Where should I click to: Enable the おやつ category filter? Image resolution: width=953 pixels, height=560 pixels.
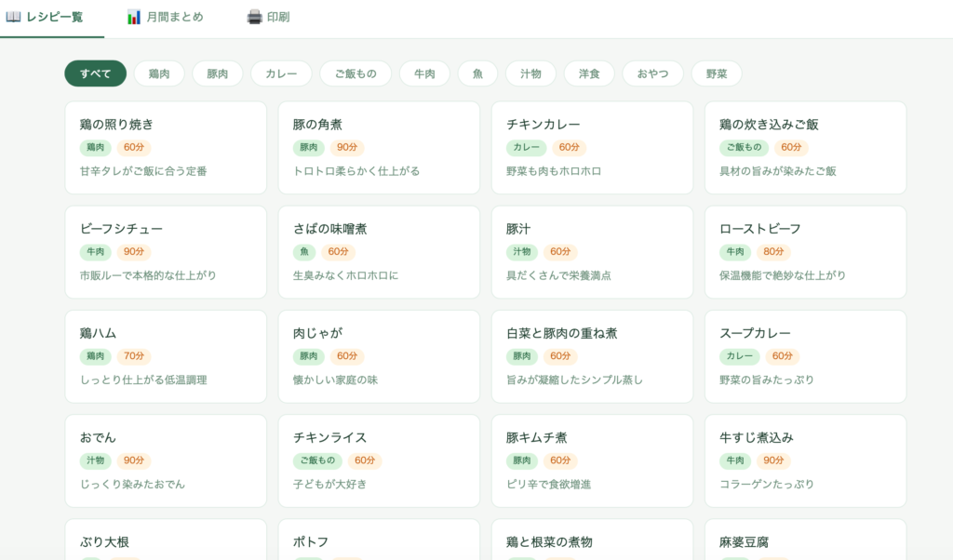(x=652, y=73)
